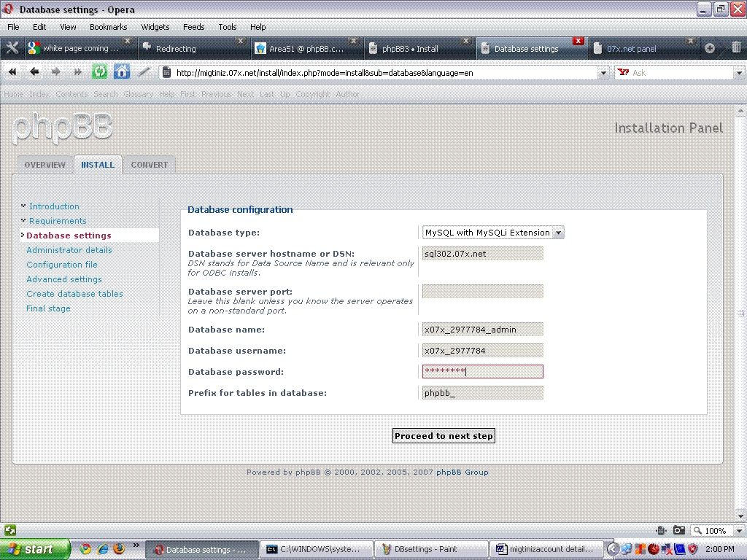The image size is (747, 560).
Task: Expand hidden system tray icons
Action: [613, 549]
